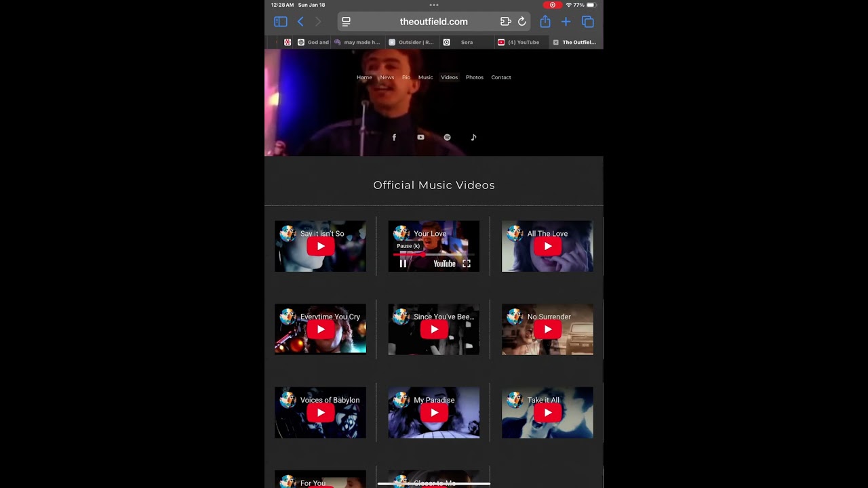
Task: Click the For You video title
Action: coord(313,483)
